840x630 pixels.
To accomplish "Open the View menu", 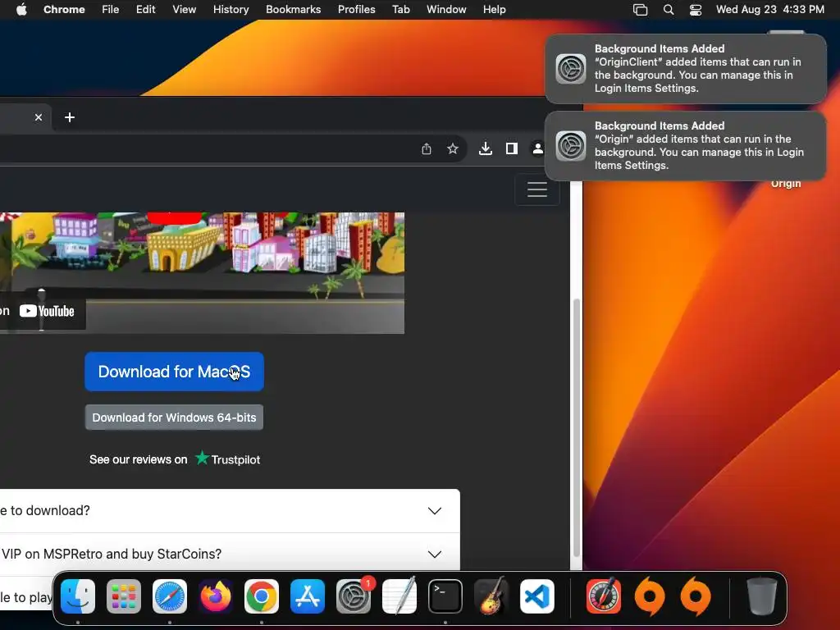I will (185, 10).
